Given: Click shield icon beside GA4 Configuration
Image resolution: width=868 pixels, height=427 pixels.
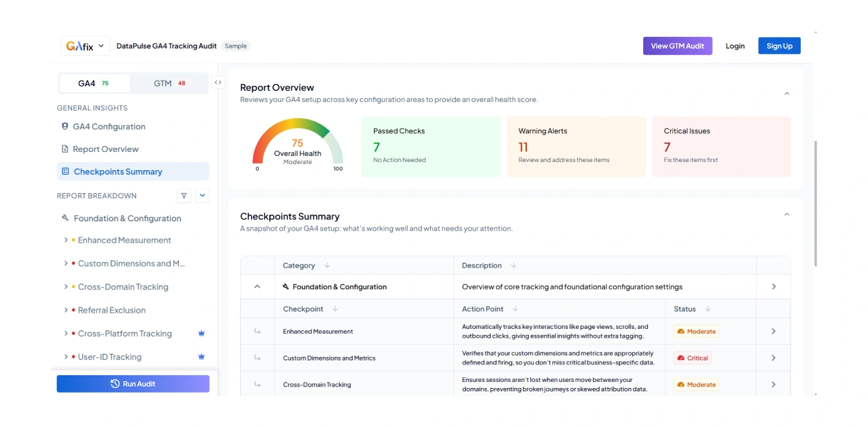Looking at the screenshot, I should [65, 126].
